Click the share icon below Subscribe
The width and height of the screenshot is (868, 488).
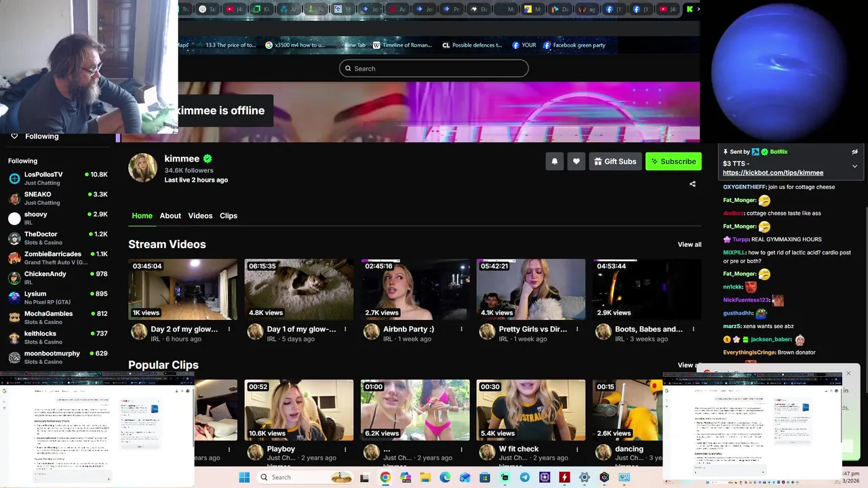point(692,184)
